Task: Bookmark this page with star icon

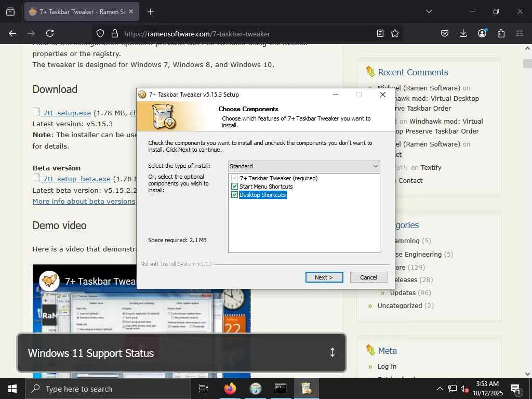Action: tap(395, 33)
